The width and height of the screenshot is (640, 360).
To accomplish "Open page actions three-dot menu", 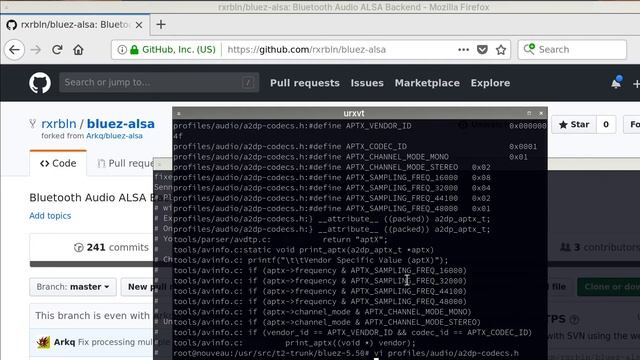I will (463, 50).
